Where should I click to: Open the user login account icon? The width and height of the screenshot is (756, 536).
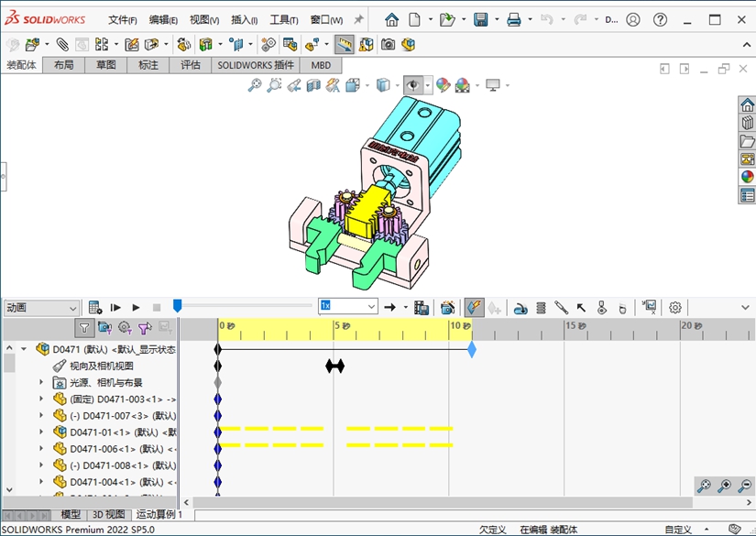tap(633, 20)
